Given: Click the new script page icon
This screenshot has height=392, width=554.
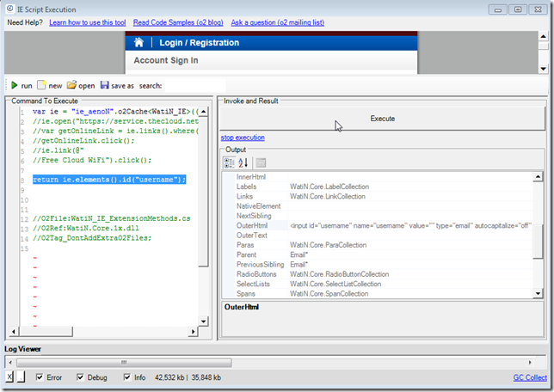Looking at the screenshot, I should tap(41, 86).
